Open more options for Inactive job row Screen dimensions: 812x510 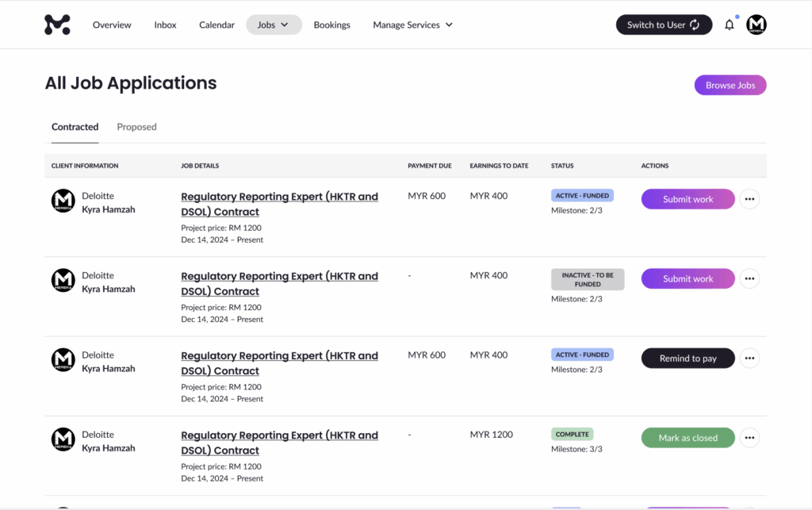(749, 279)
